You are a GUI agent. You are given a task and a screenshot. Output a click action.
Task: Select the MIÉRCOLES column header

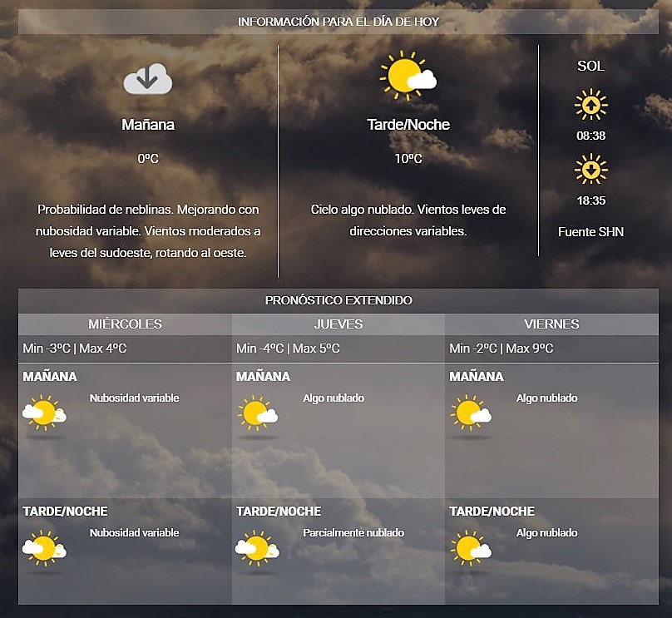(x=125, y=324)
